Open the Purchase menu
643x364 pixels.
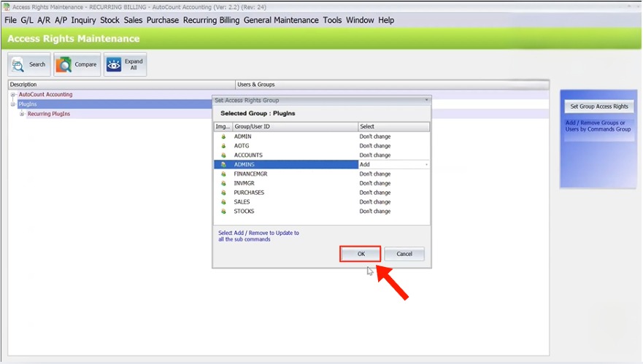[x=163, y=20]
